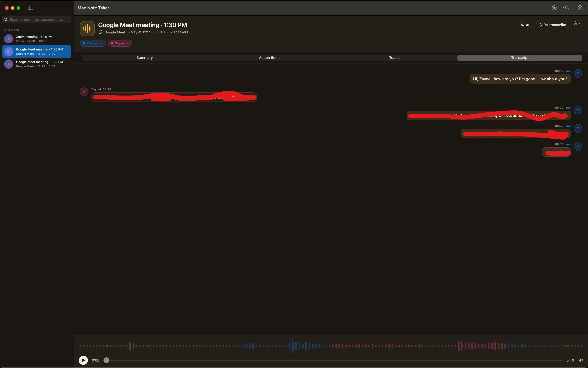
Task: Click the 1:23 PM meeting waveform avatar
Action: (x=9, y=64)
